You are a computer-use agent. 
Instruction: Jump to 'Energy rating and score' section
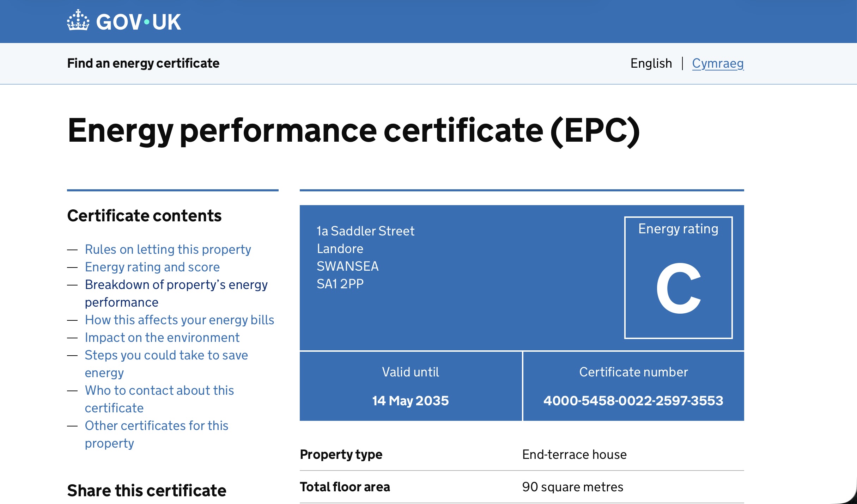[152, 267]
